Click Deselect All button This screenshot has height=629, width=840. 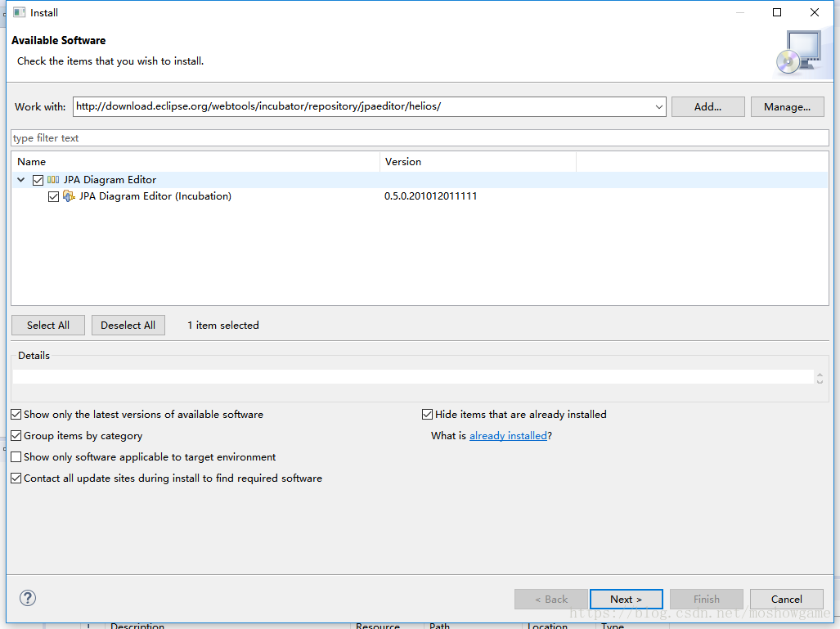(128, 326)
